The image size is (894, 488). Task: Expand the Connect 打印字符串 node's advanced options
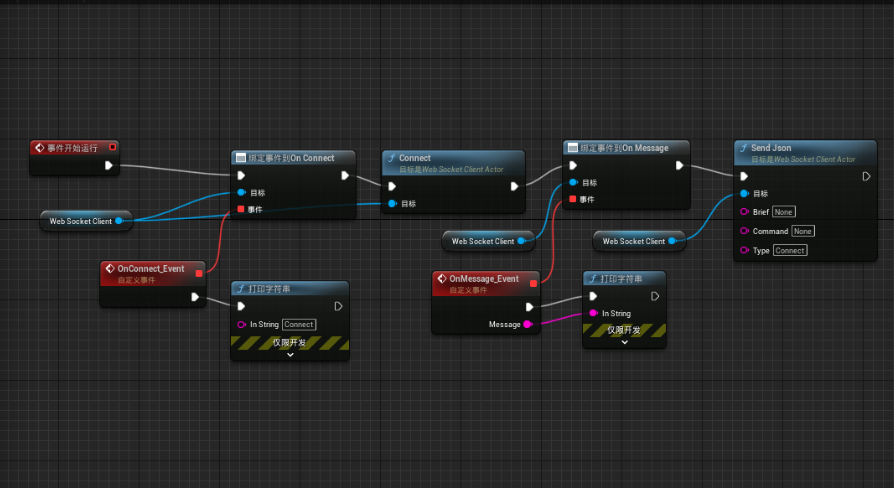tap(290, 354)
